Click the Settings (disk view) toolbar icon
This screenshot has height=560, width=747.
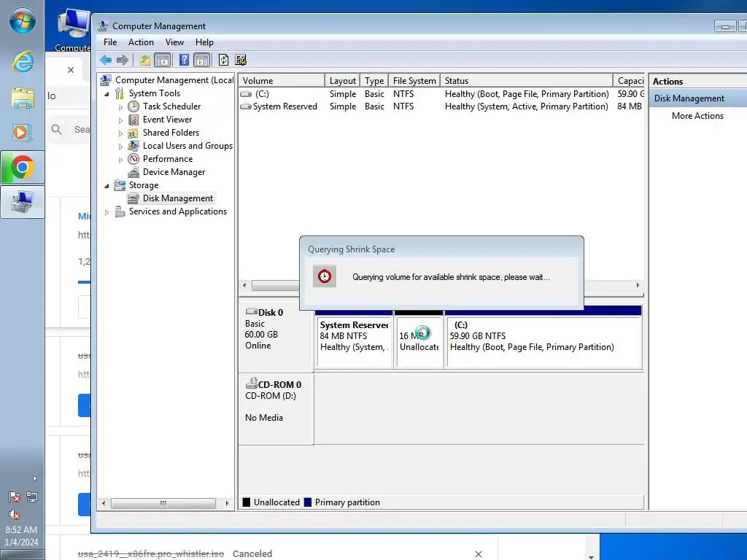241,60
